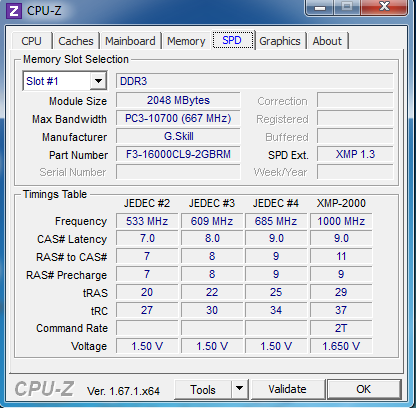Click the version text Ver. 1.67.1.x64
Screen dimensions: 416x408
click(x=123, y=391)
